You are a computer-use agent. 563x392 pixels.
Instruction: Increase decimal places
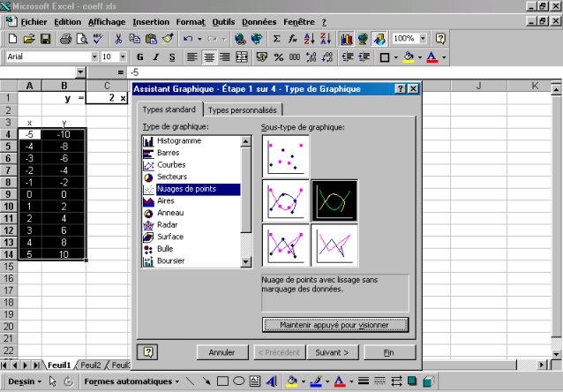click(311, 57)
